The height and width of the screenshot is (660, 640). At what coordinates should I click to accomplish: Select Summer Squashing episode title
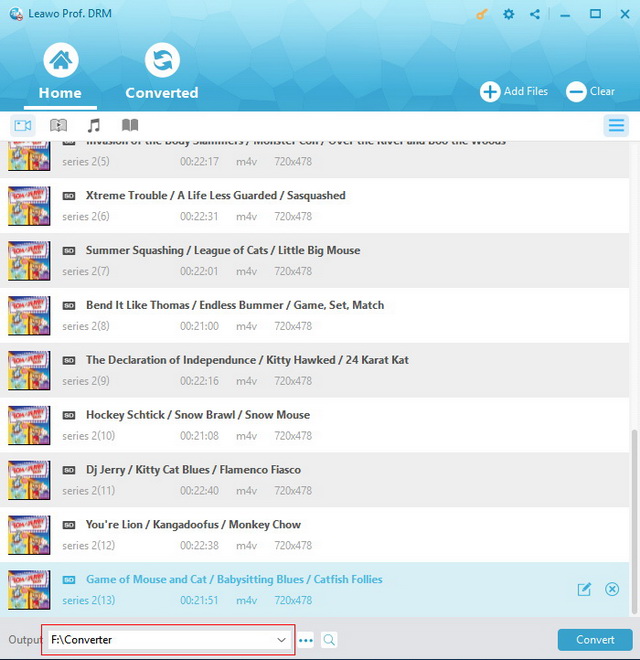coord(223,250)
